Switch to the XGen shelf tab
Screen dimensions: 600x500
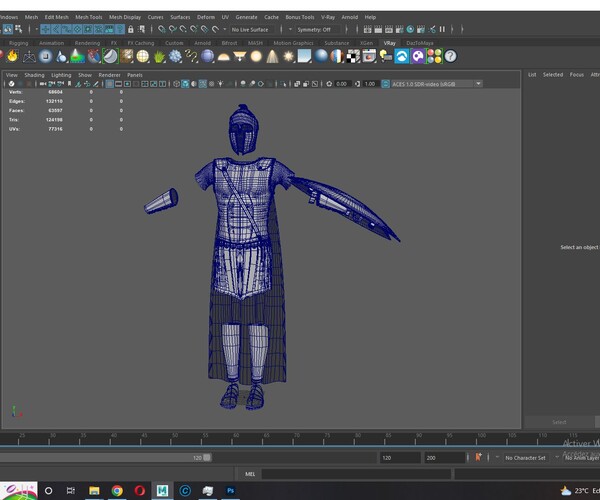click(x=366, y=43)
